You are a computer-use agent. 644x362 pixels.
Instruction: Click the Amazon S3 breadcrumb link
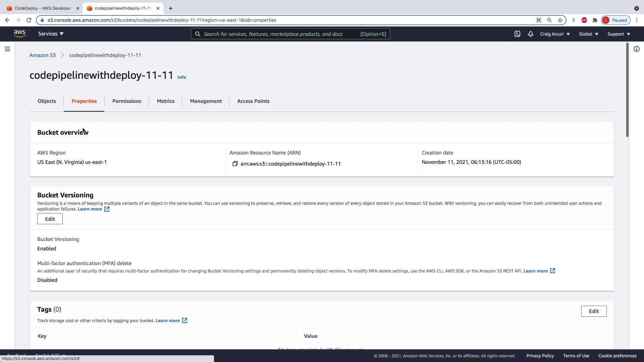tap(43, 55)
